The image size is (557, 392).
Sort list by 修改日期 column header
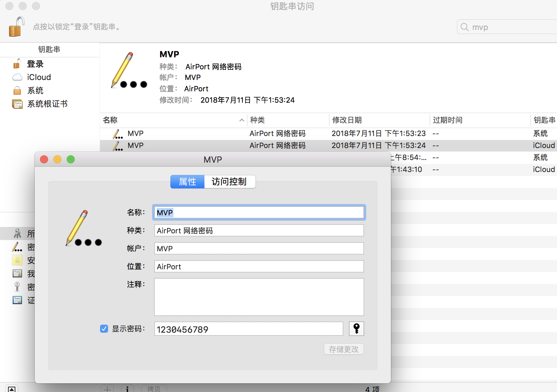[x=347, y=120]
